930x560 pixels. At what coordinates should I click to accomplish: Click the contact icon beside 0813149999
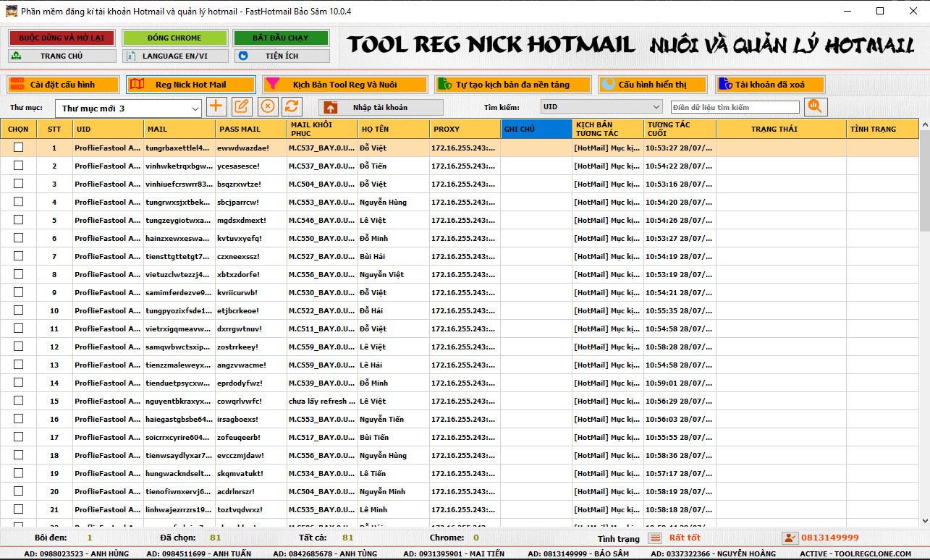[x=790, y=538]
